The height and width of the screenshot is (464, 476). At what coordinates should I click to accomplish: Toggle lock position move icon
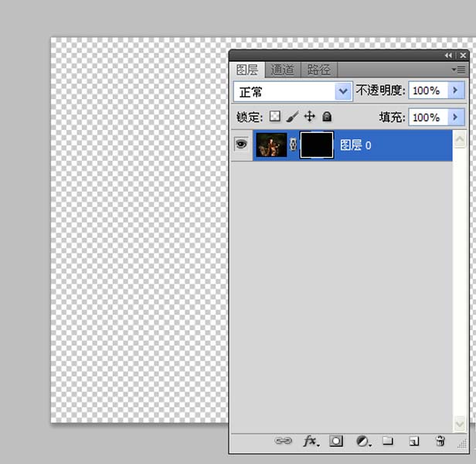[310, 117]
